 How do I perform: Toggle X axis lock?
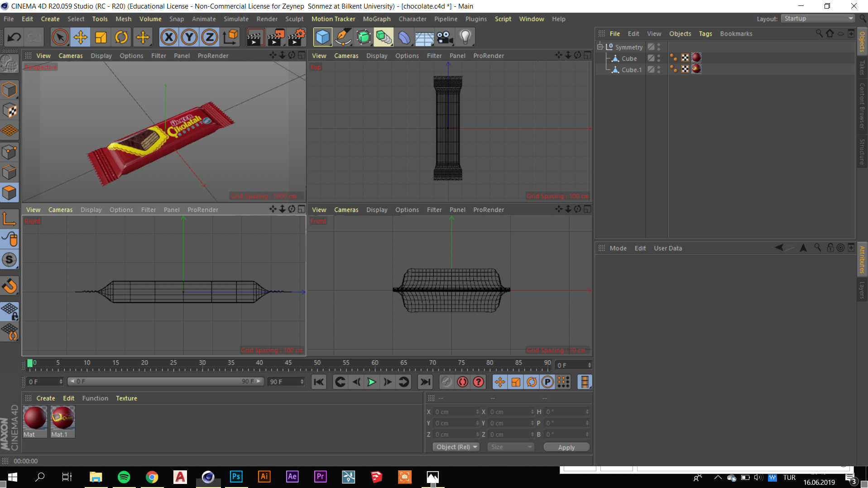(x=169, y=37)
